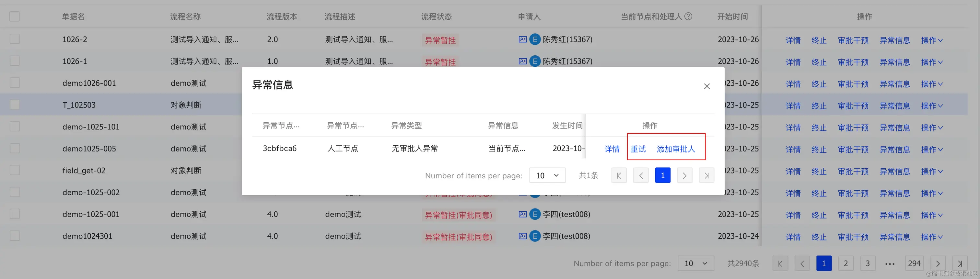Select checkbox for row field_get-02
The width and height of the screenshot is (980, 279).
click(x=15, y=170)
